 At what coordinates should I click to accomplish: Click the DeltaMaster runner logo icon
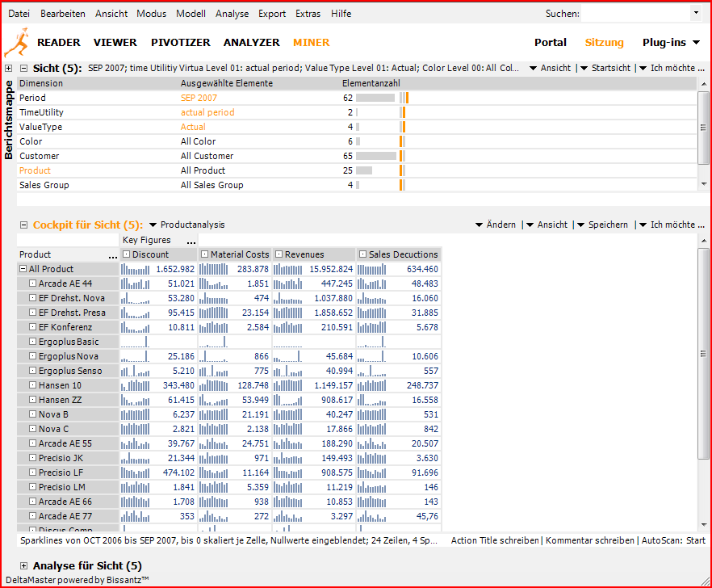pos(17,42)
